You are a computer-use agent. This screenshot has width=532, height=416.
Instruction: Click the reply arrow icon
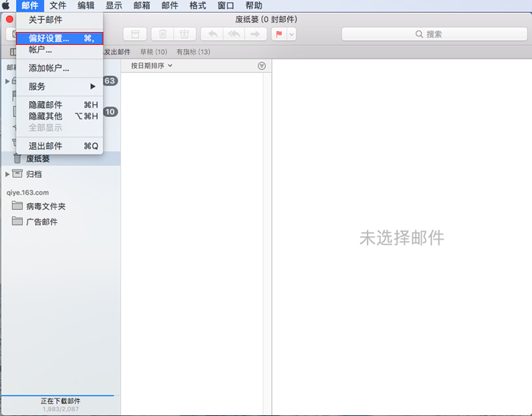point(213,34)
